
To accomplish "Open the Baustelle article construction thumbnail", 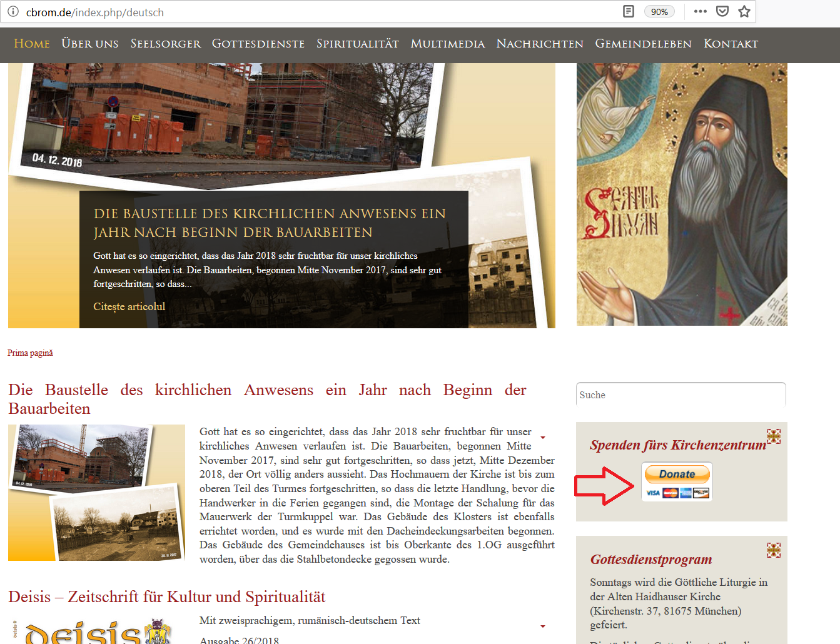I will click(96, 493).
